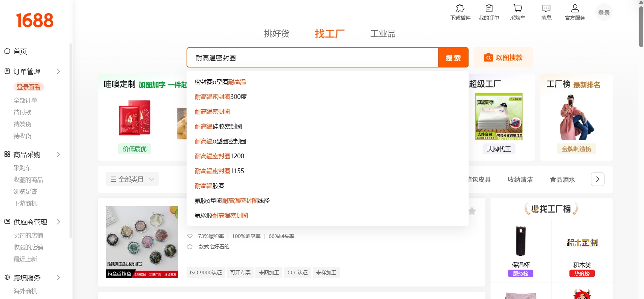The image size is (644, 299).
Task: Choose suggestion 密封圈o型圈耐高温
Action: pos(327,82)
